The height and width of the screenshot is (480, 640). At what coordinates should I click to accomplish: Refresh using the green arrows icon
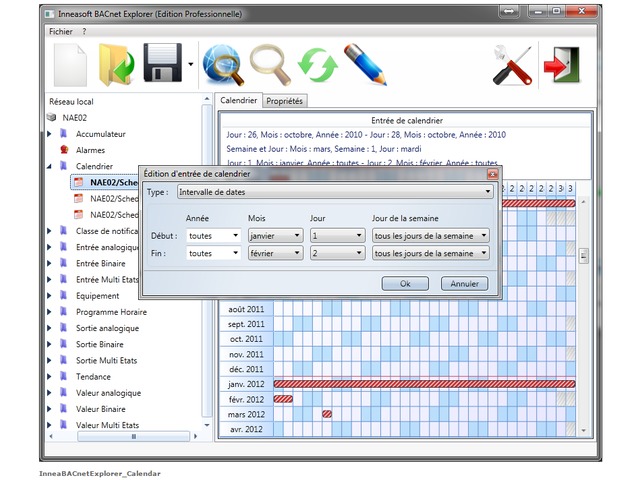(317, 67)
